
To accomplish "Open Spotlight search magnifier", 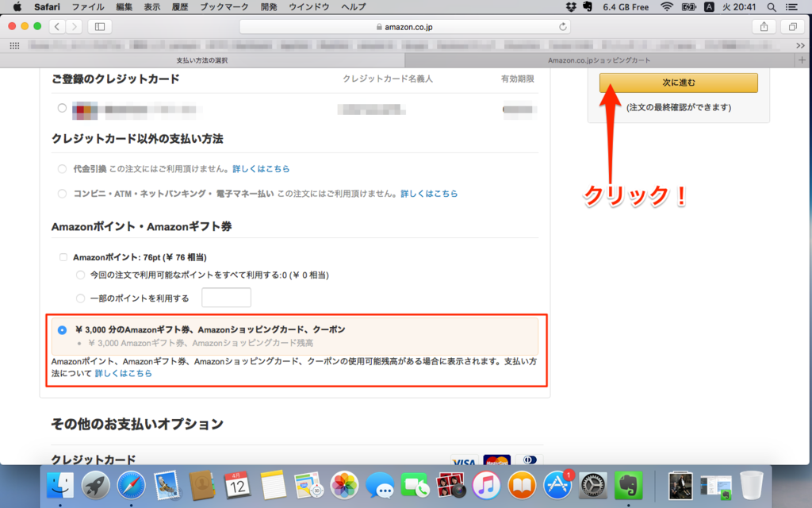I will (x=772, y=6).
